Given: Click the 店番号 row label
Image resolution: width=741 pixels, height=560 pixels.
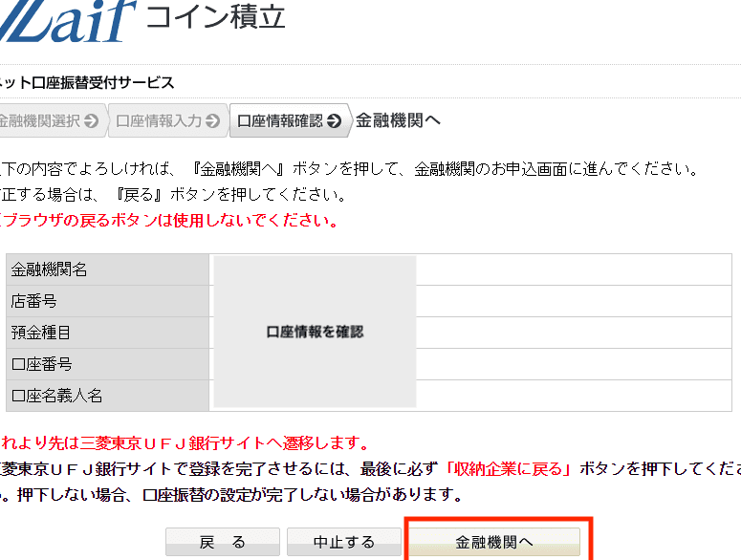Looking at the screenshot, I should (x=34, y=302).
